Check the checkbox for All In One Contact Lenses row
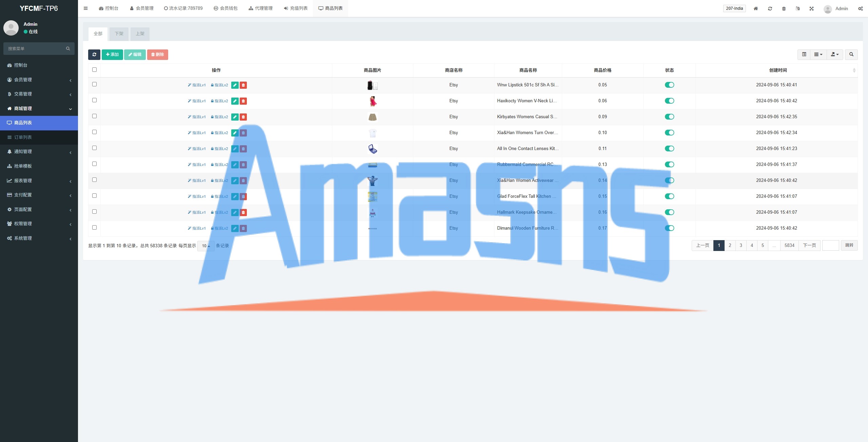 [95, 148]
